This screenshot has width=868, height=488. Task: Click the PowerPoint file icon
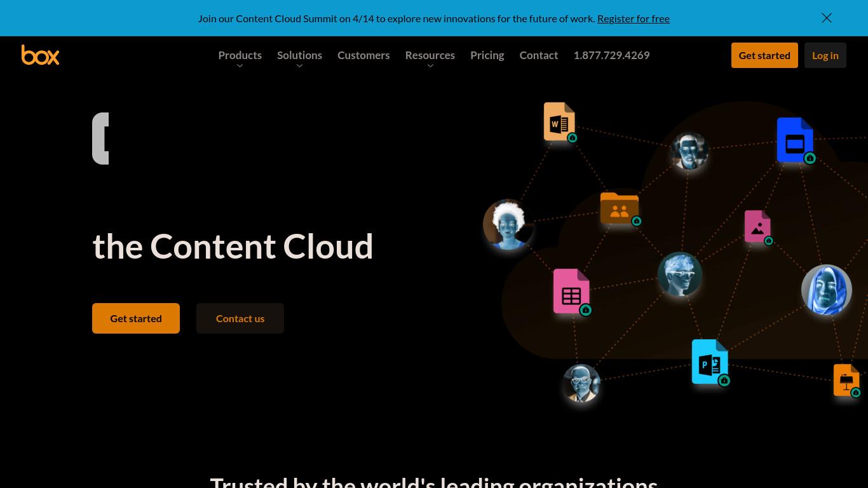coord(710,362)
